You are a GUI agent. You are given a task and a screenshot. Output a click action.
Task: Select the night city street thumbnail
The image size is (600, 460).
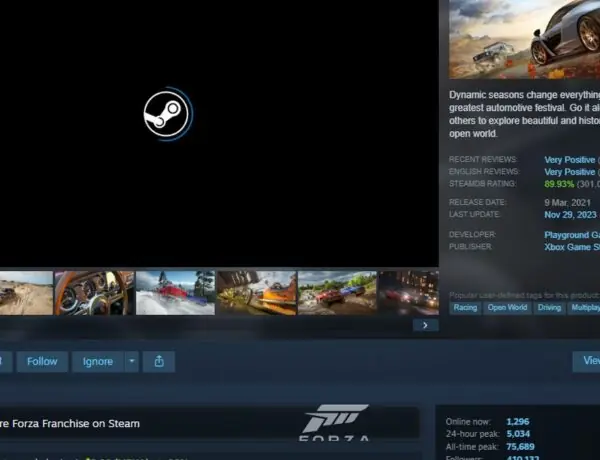[409, 293]
